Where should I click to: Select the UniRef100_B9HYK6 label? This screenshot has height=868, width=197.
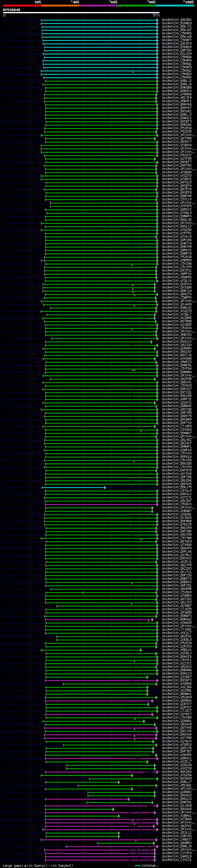click(177, 104)
